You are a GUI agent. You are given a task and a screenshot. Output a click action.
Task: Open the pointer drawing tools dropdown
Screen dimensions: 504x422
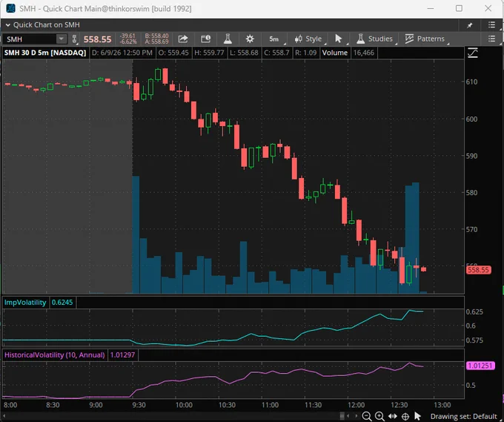tap(339, 39)
